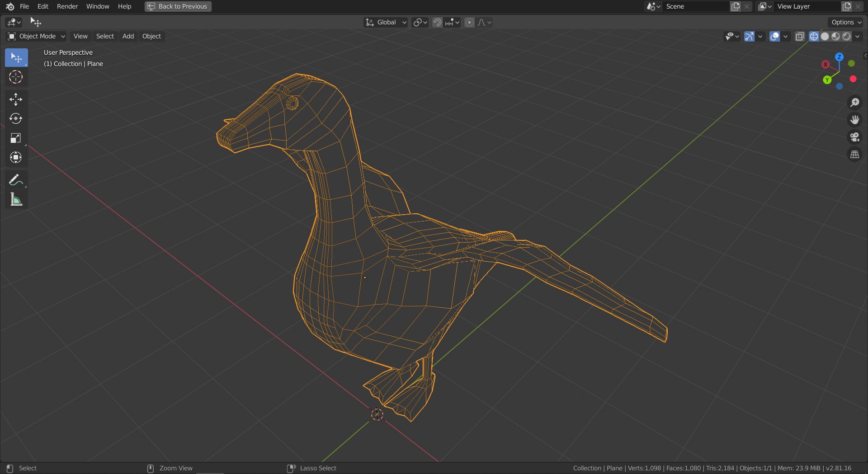Click the Scene name field
868x474 pixels.
(696, 6)
